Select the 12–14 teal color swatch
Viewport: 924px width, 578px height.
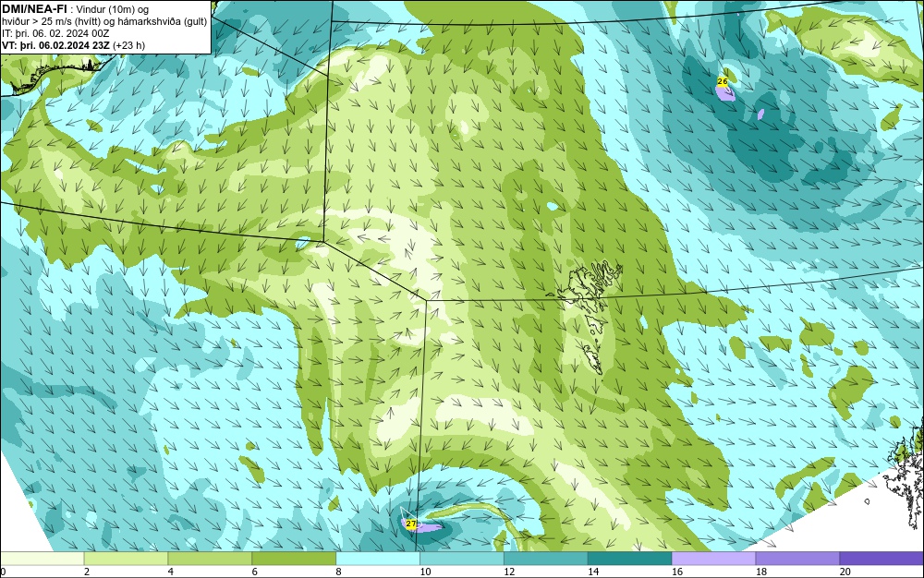[x=546, y=559]
